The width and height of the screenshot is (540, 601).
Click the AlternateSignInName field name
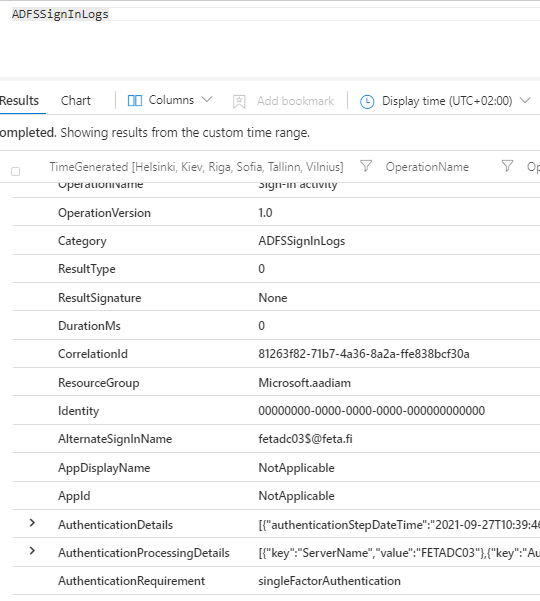tap(115, 439)
